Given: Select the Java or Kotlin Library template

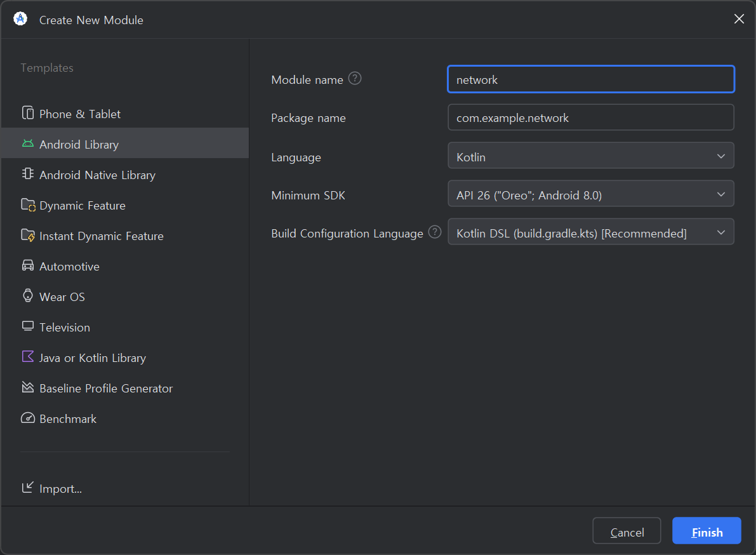Looking at the screenshot, I should pyautogui.click(x=125, y=358).
